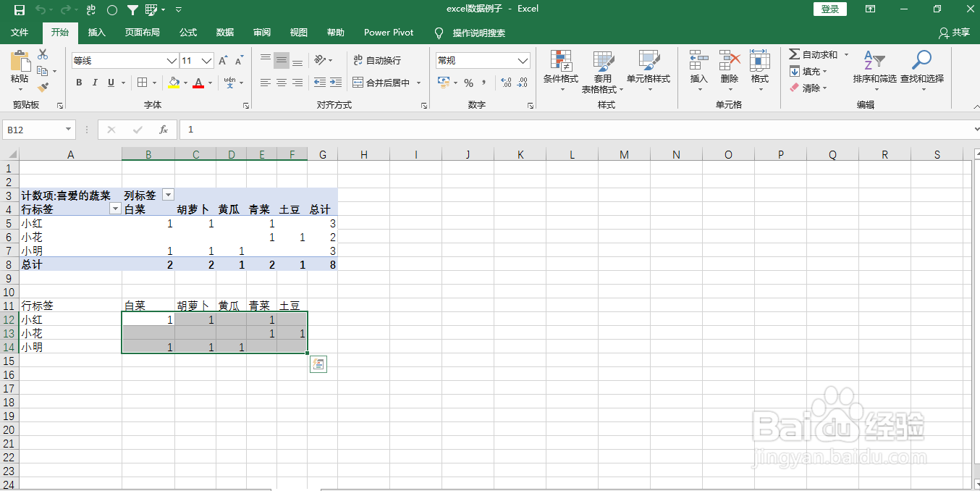Open the 行标签 row labels filter dropdown
The width and height of the screenshot is (980, 491).
114,209
